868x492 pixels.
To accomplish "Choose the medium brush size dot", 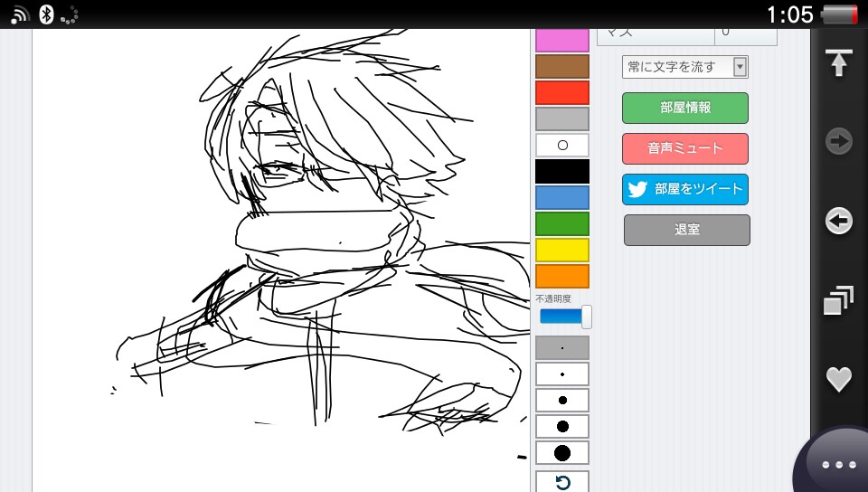I will [x=562, y=400].
